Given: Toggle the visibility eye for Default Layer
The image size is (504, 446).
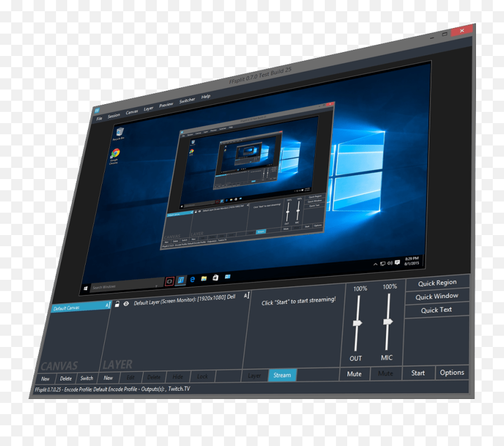Looking at the screenshot, I should 125,302.
